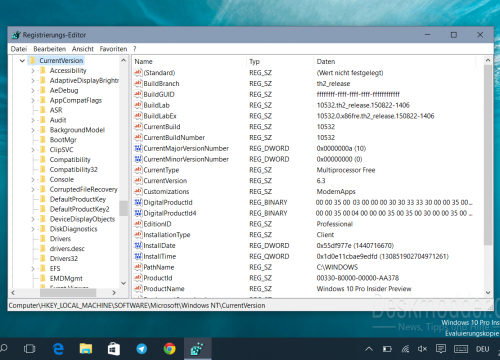Click the BootMgr folder icon
This screenshot has height=360, width=500.
pyautogui.click(x=43, y=140)
